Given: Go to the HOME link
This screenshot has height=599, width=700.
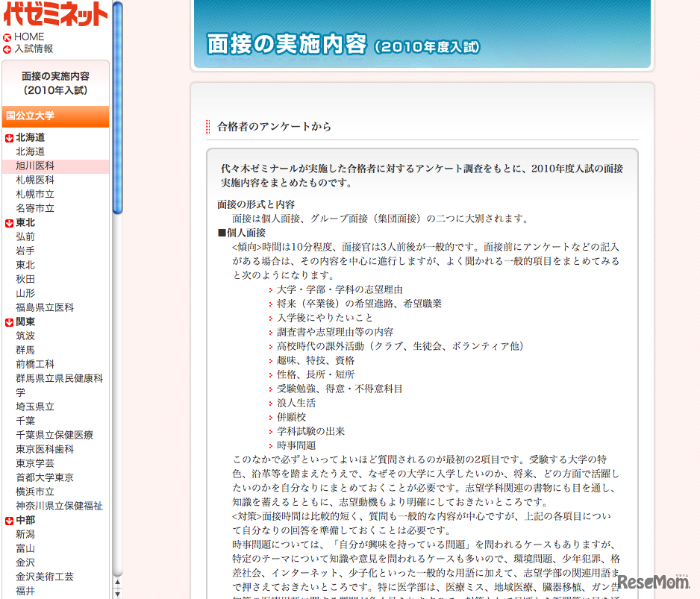Looking at the screenshot, I should pyautogui.click(x=29, y=37).
